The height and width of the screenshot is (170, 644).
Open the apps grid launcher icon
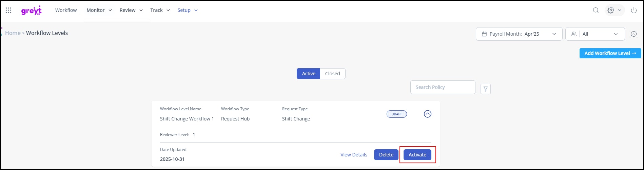[x=9, y=10]
